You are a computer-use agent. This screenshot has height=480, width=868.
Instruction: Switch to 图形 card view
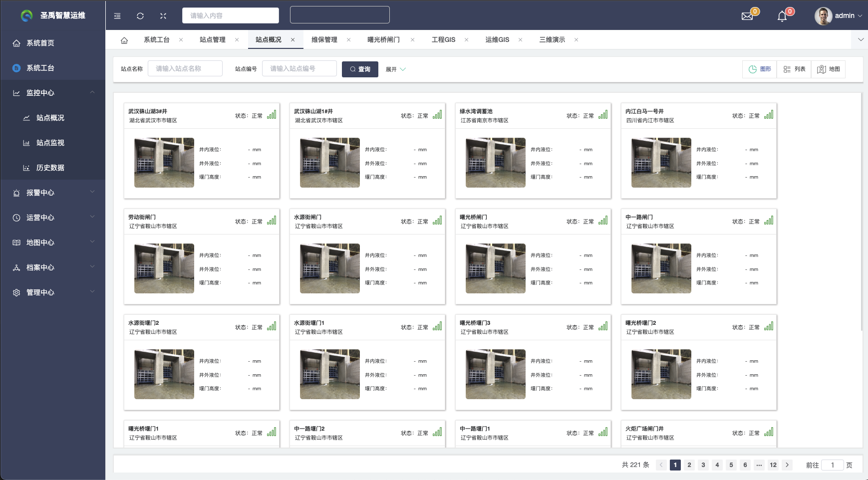pos(760,69)
